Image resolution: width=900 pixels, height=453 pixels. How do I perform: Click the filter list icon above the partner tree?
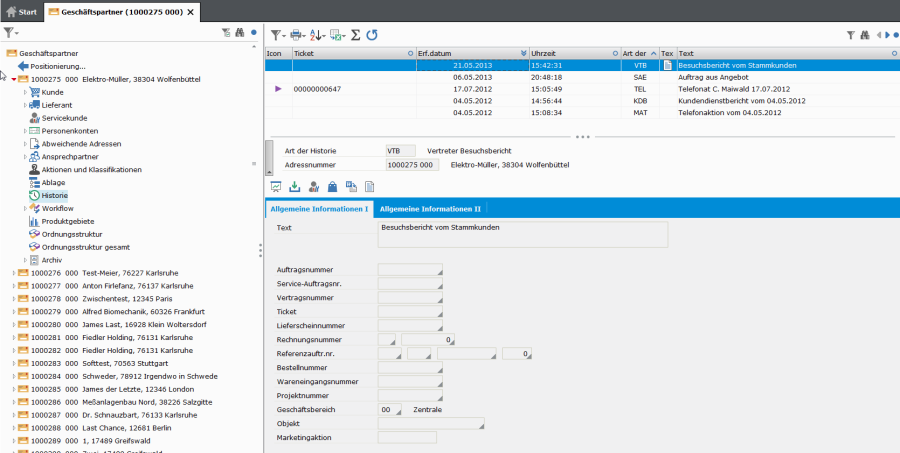click(226, 33)
